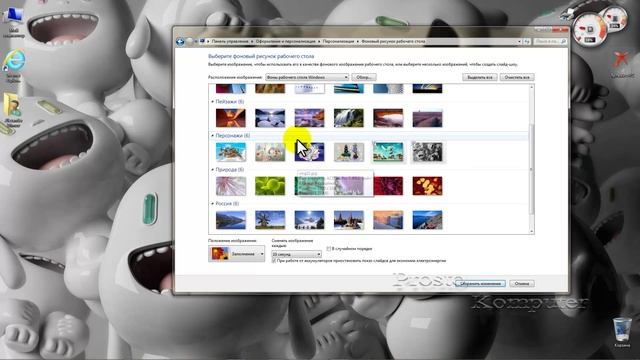Select the lavender field landscape thumbnail
Viewport: 640px width, 360px height.
427,118
